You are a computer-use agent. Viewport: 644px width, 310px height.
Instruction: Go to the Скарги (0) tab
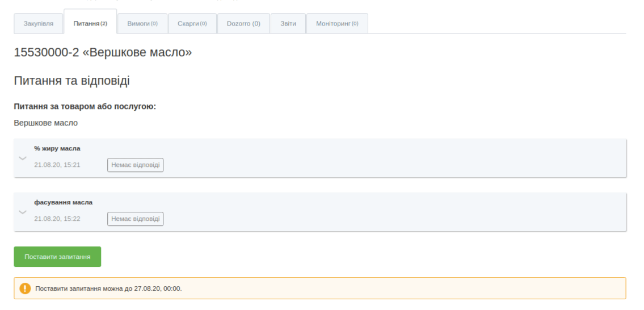coord(192,23)
